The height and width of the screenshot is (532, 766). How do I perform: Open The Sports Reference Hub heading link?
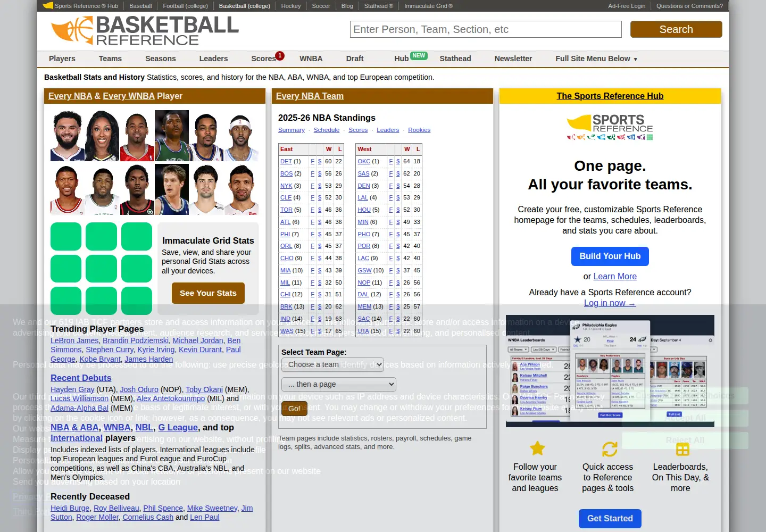pos(610,96)
